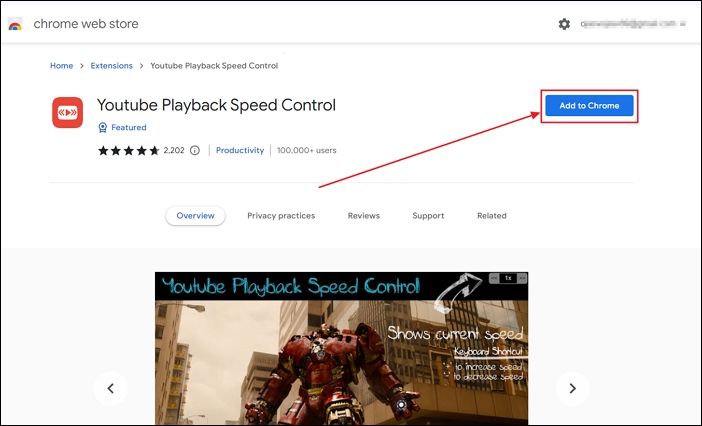This screenshot has height=426, width=702.
Task: Open the settings gear in the header
Action: click(564, 24)
